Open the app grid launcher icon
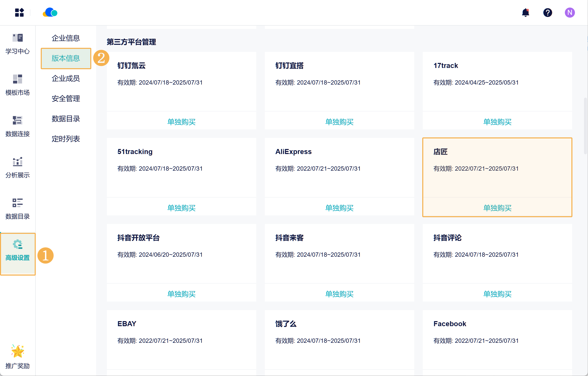This screenshot has width=588, height=376. click(19, 13)
